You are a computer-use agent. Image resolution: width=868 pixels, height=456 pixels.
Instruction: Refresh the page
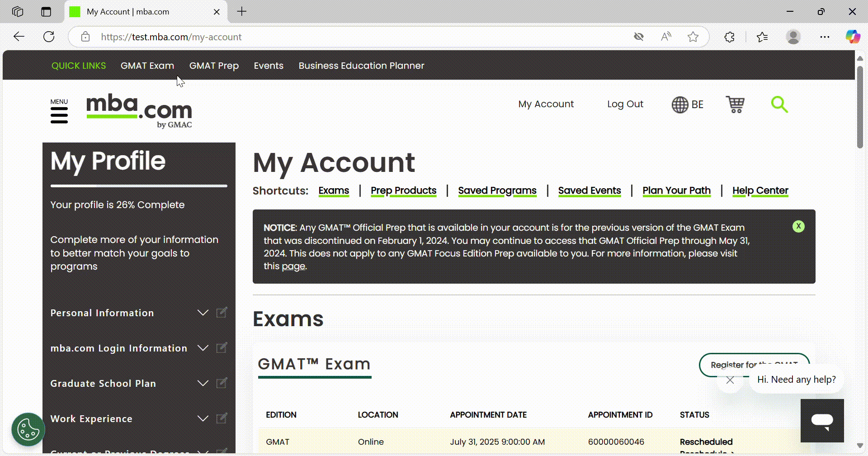(49, 37)
